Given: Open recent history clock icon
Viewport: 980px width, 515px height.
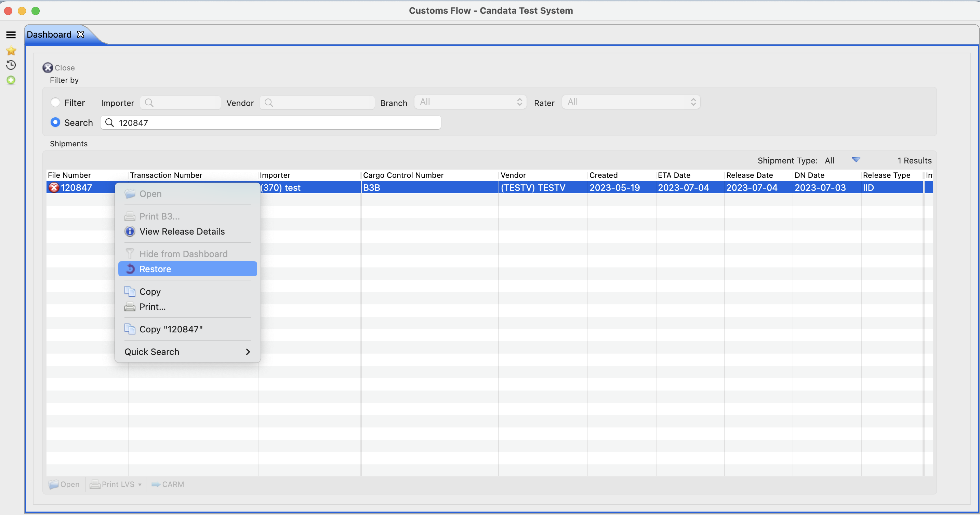Looking at the screenshot, I should point(11,65).
